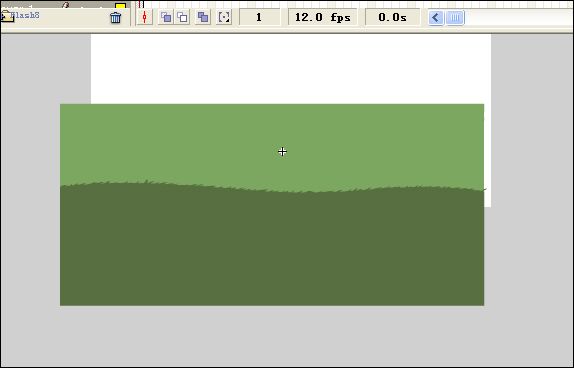Click the timeline scrollbar left arrow

(x=436, y=18)
